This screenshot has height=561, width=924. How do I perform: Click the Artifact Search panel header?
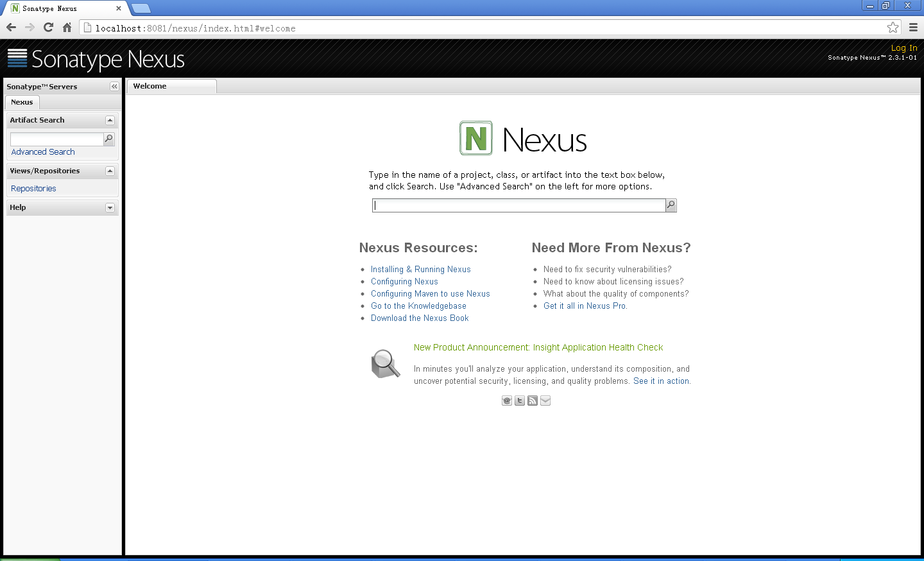(62, 120)
